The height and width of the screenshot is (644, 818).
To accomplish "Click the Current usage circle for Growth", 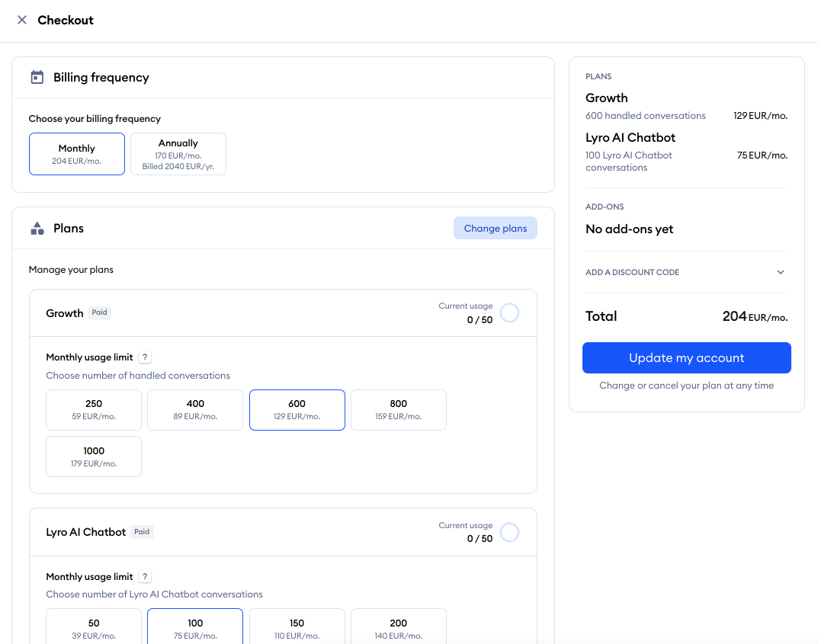I will (x=509, y=312).
